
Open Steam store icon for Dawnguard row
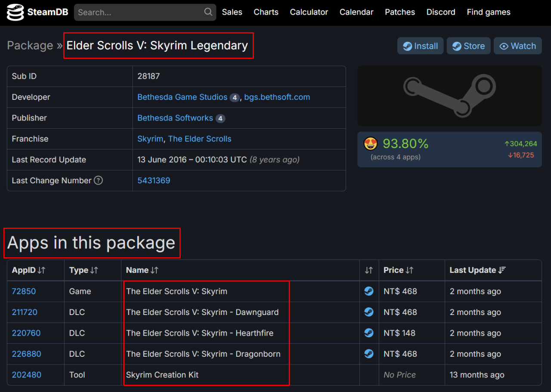(369, 312)
